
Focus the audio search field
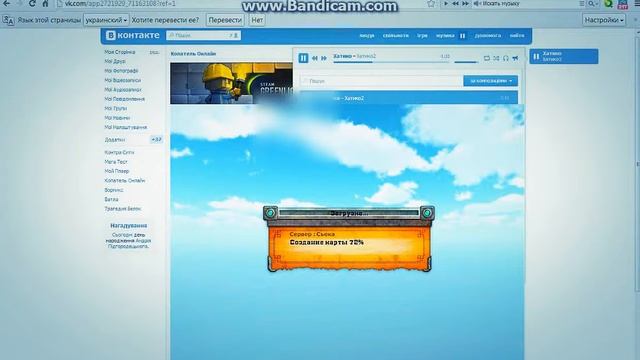381,81
